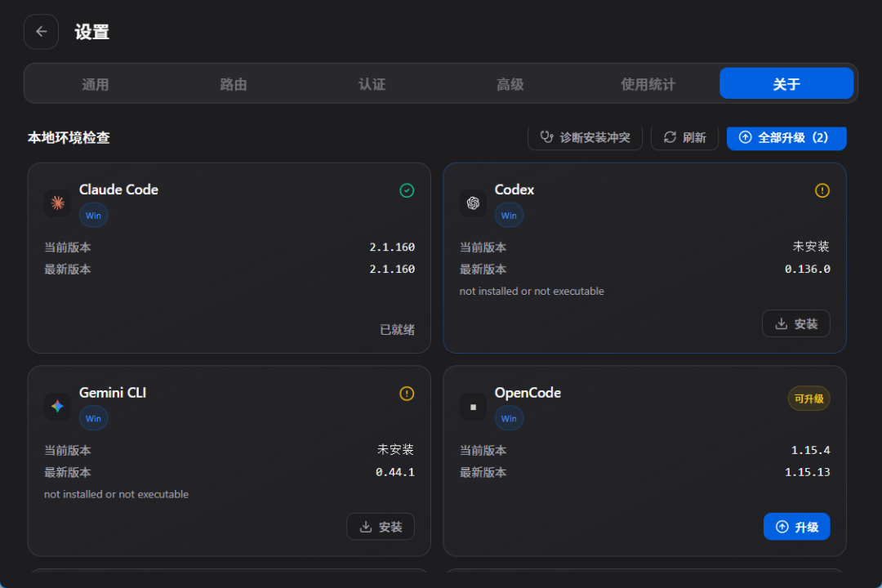Click 当前版本 label in Claude Code card
The height and width of the screenshot is (588, 882).
pyautogui.click(x=68, y=247)
